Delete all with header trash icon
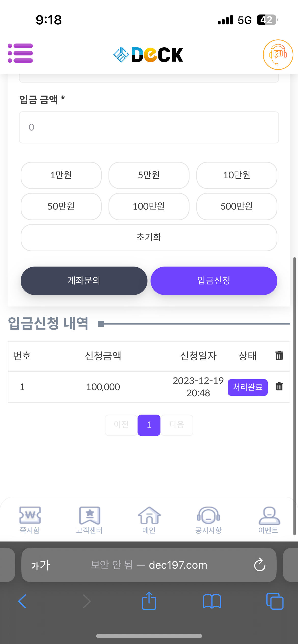Viewport: 298px width, 644px height. point(279,355)
